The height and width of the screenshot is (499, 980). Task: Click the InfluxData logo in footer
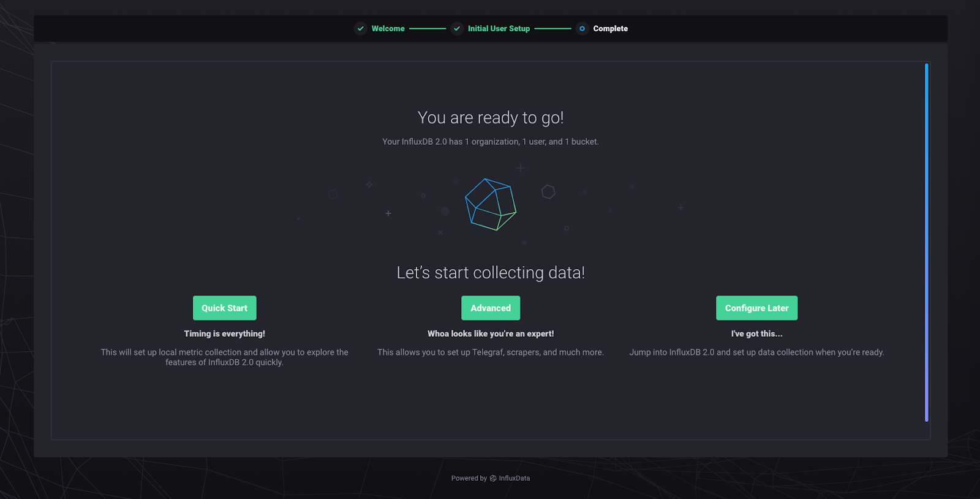pyautogui.click(x=493, y=478)
